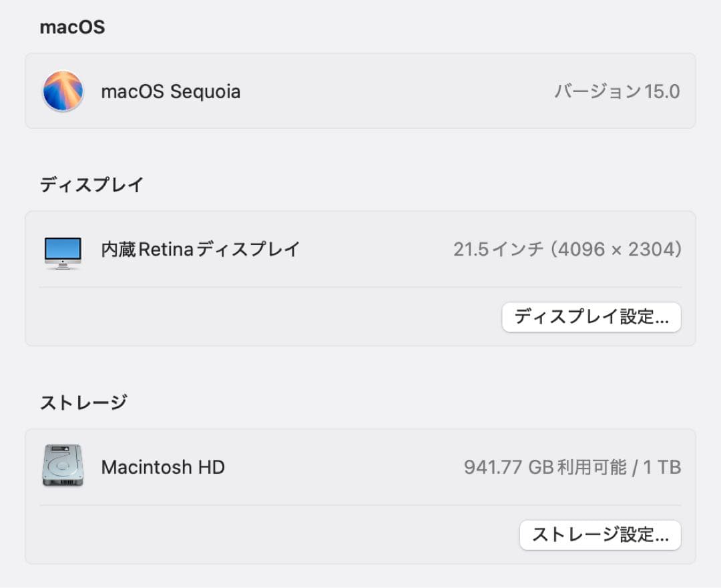
Task: Click the 21.5インチ screen size text
Action: tap(499, 249)
